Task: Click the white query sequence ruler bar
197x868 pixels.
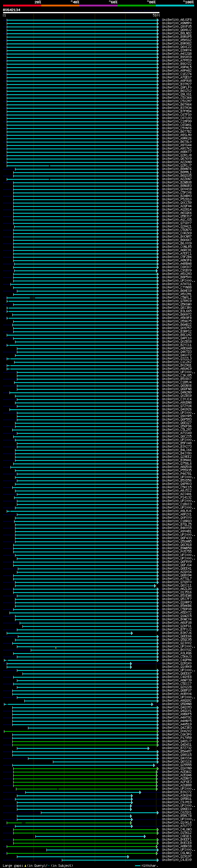Action: [x=81, y=12]
